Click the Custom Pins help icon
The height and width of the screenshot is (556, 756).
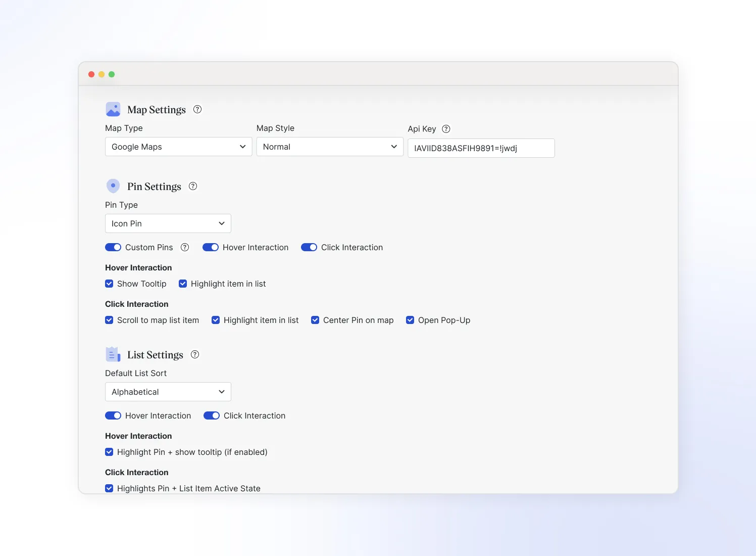(185, 247)
